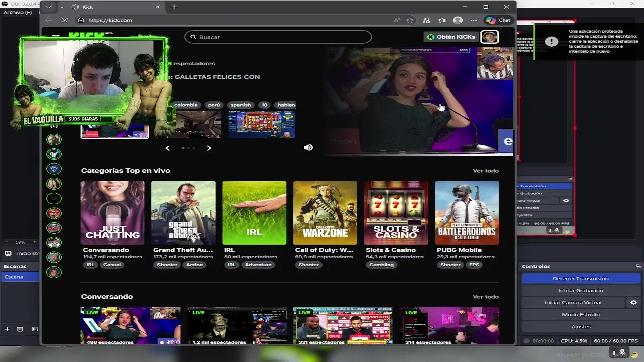Select Escena in OBS scenes list

coord(20,277)
